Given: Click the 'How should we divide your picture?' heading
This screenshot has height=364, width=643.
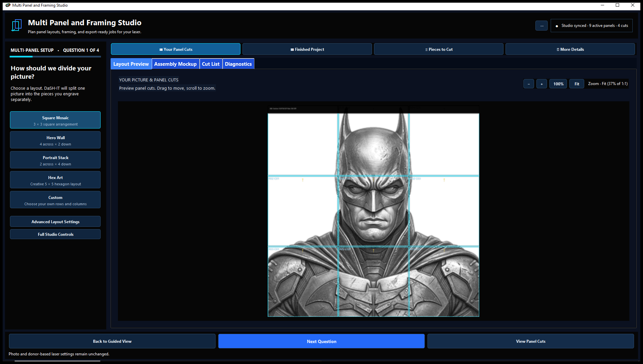Looking at the screenshot, I should click(51, 72).
